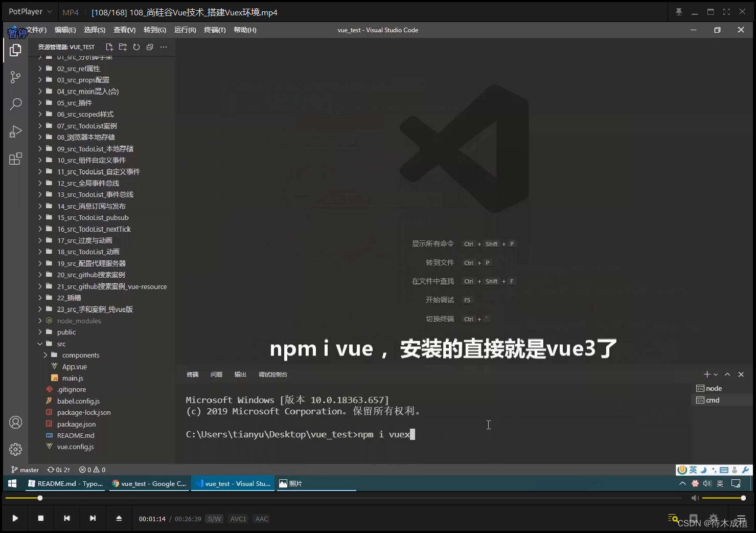Synchronize changes in status bar
The image size is (756, 533).
click(59, 470)
